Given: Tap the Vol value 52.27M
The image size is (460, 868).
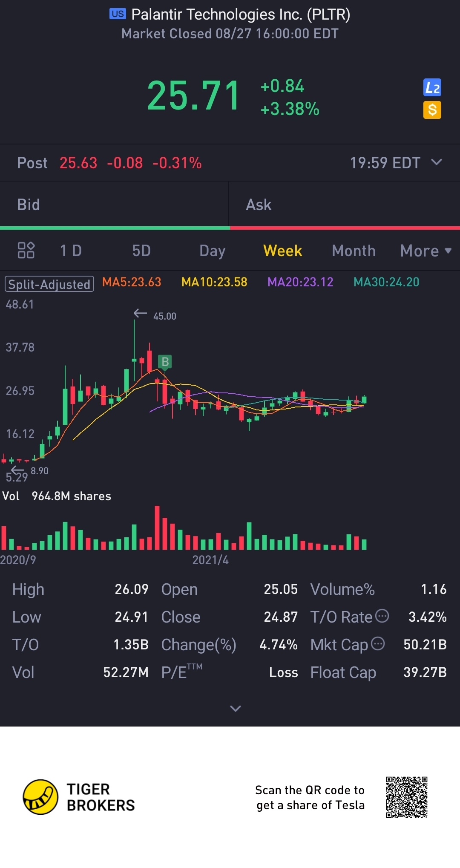Looking at the screenshot, I should coord(126,672).
